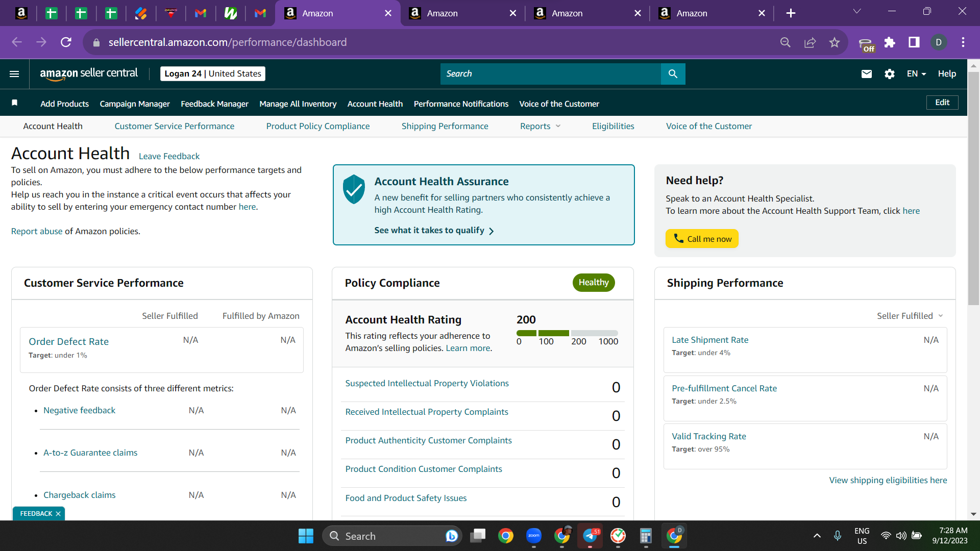
Task: Reload the page with the refresh icon
Action: (66, 42)
